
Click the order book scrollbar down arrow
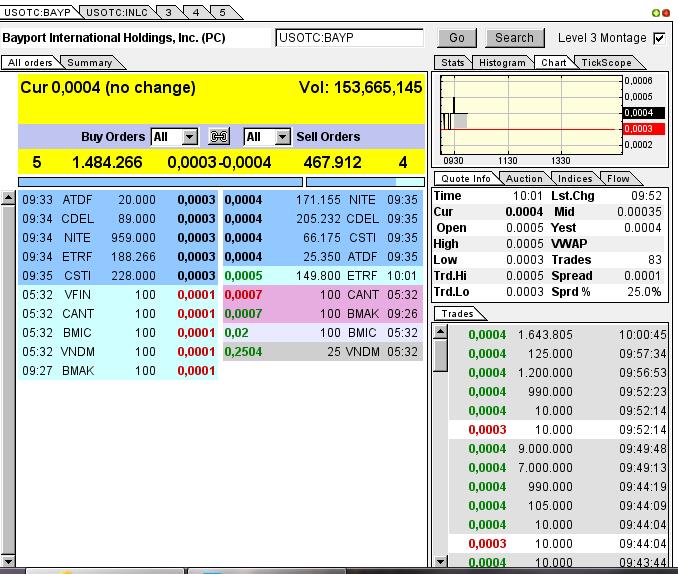point(8,561)
